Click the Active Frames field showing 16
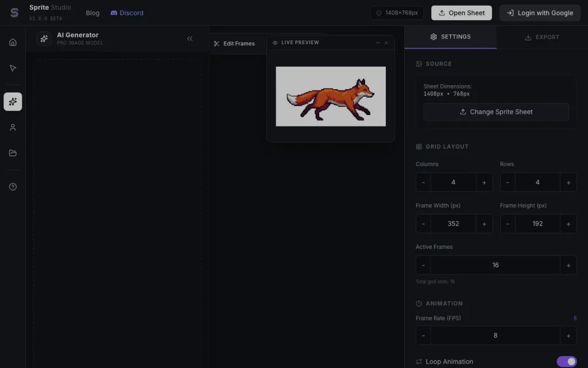This screenshot has height=368, width=588. click(x=496, y=265)
